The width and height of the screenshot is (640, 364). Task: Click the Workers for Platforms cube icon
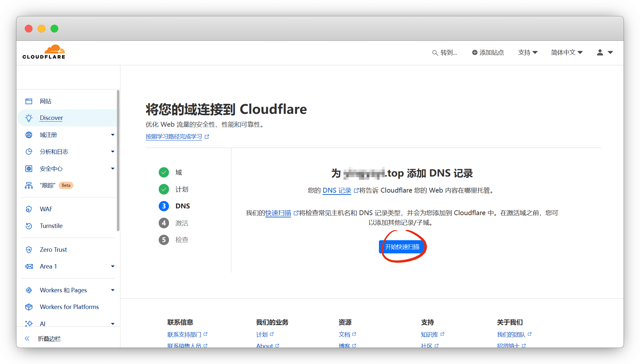click(29, 307)
